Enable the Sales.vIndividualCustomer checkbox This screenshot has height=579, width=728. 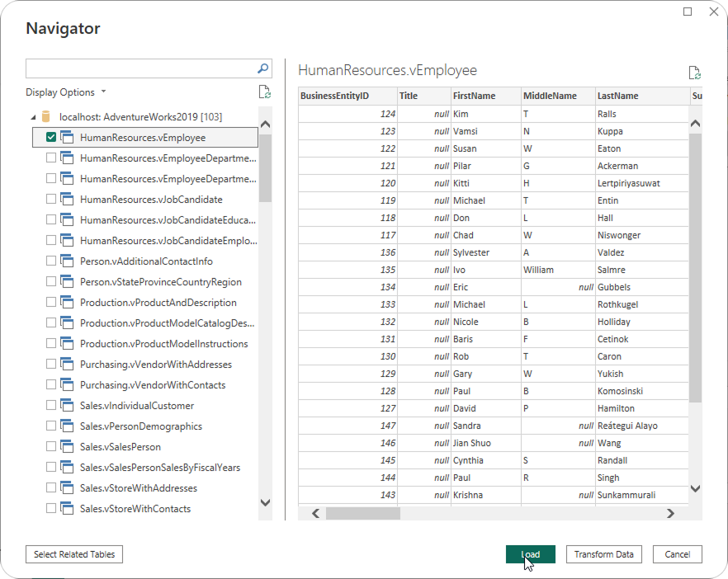51,406
